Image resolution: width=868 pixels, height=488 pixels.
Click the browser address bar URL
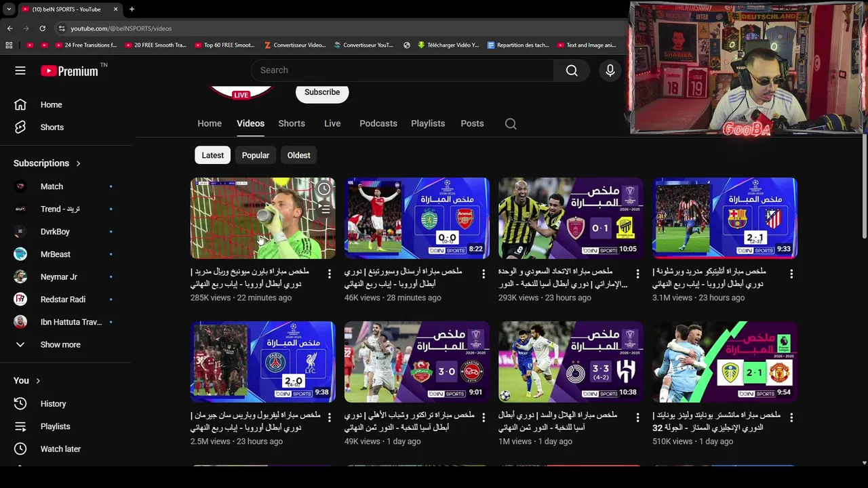(x=121, y=28)
